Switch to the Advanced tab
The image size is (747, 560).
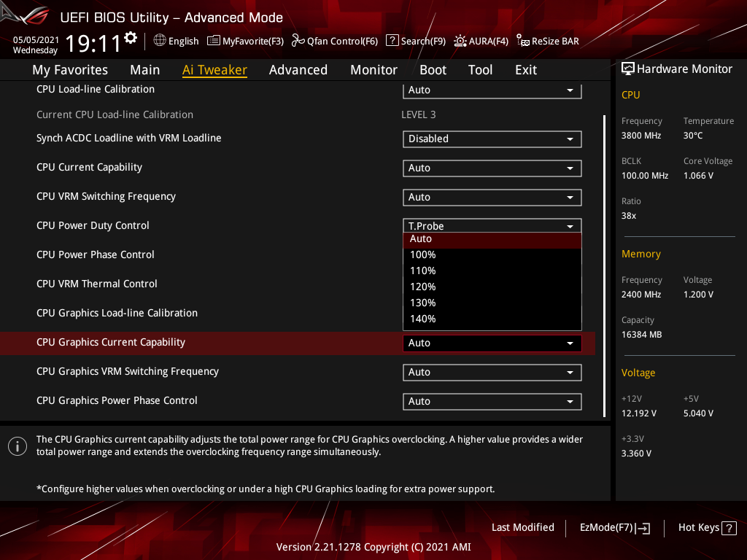(x=298, y=70)
